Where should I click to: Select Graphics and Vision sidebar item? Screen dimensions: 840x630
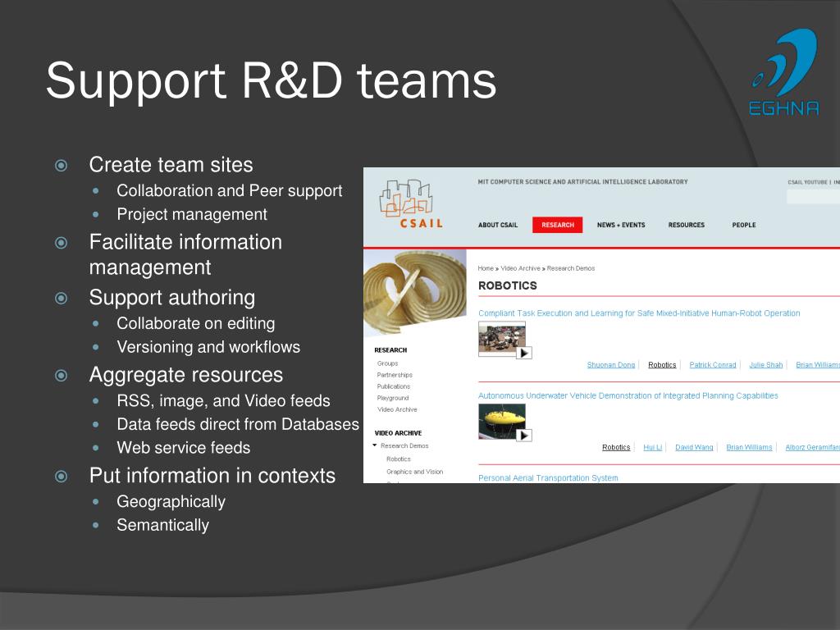pos(414,472)
